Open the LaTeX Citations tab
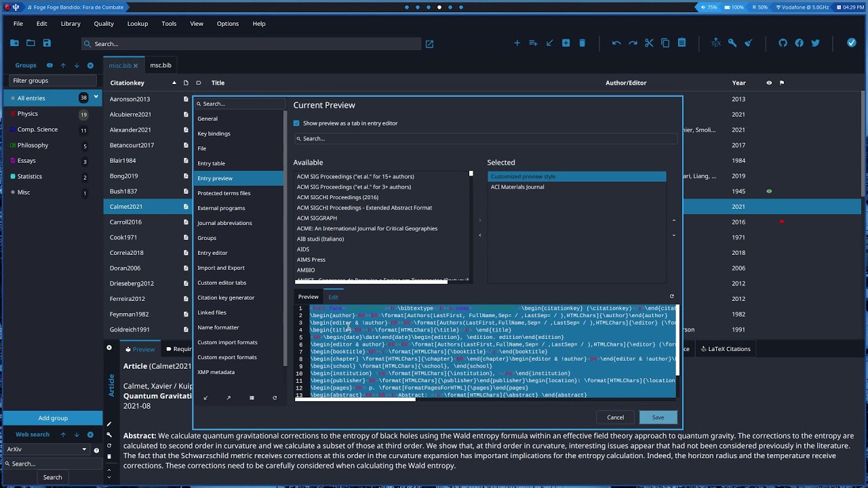This screenshot has width=868, height=488. tap(726, 349)
